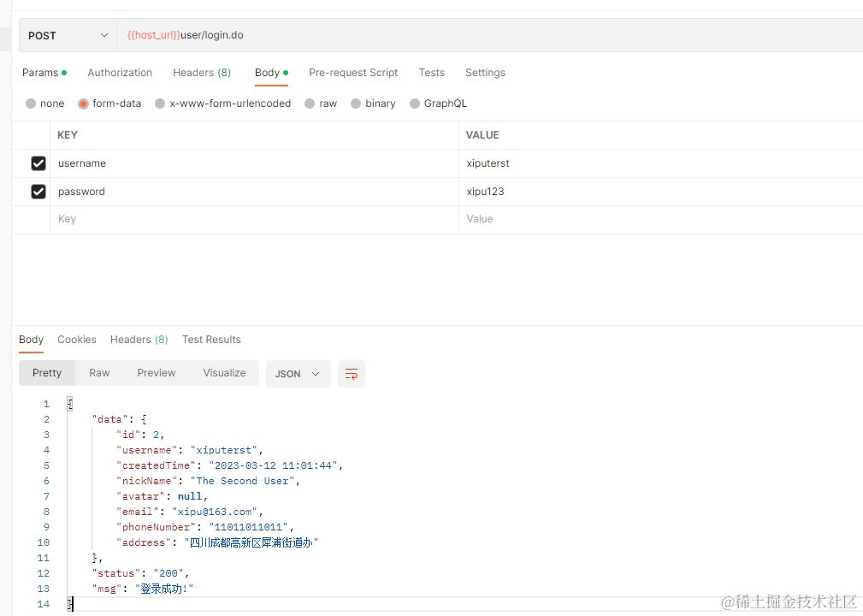This screenshot has height=616, width=863.
Task: Open the Tests tab
Action: (431, 73)
